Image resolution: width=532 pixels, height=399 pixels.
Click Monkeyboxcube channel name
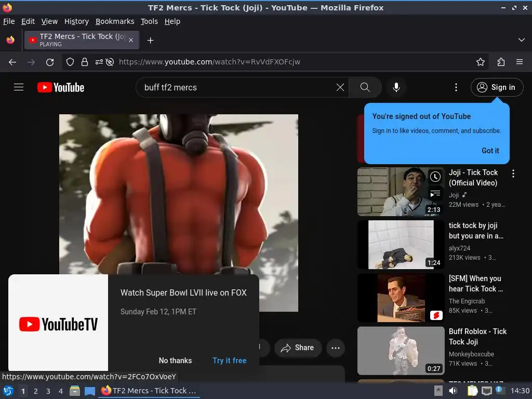(x=471, y=354)
